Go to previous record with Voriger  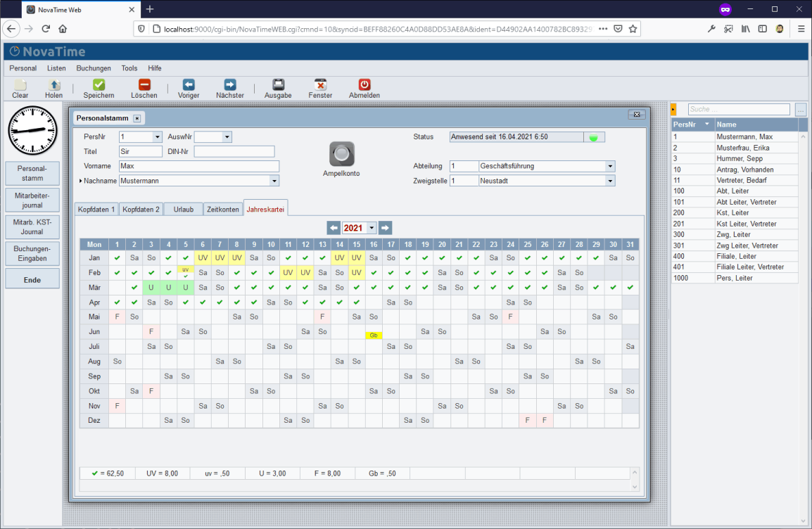(189, 84)
